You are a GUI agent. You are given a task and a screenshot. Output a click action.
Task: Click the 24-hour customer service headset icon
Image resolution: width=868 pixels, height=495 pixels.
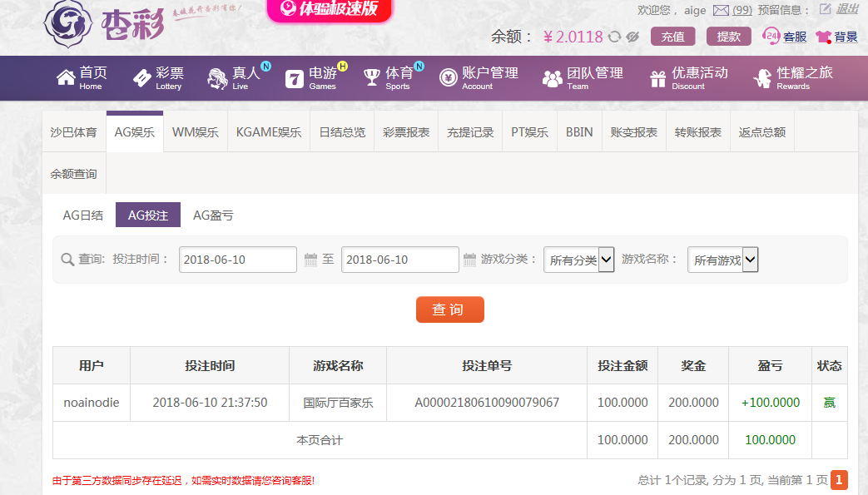pos(771,37)
